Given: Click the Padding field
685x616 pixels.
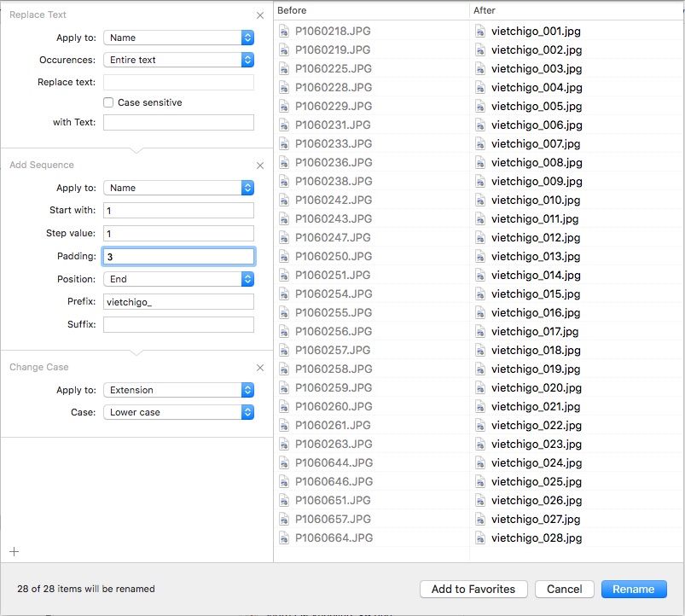Looking at the screenshot, I should 178,257.
